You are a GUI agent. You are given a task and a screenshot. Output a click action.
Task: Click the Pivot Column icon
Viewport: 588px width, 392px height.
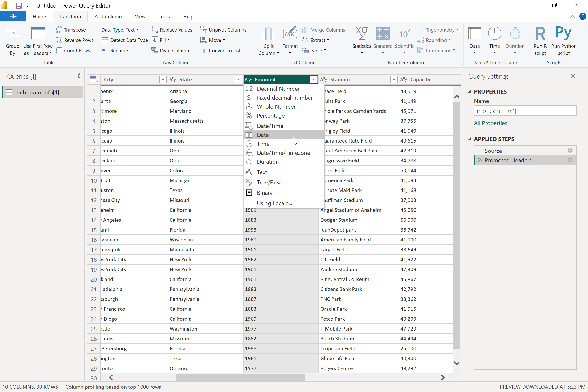(x=155, y=50)
